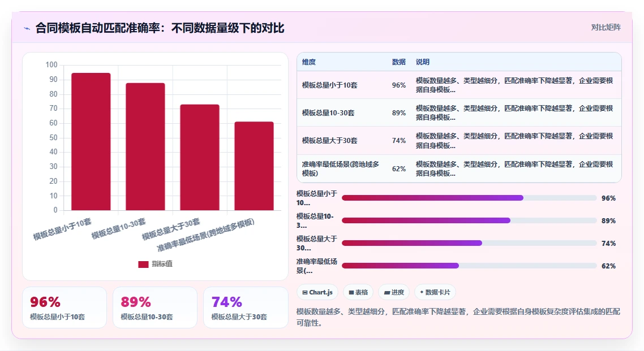Open the 89% stat card 模板总量10-30套
The image size is (644, 351).
click(x=155, y=307)
